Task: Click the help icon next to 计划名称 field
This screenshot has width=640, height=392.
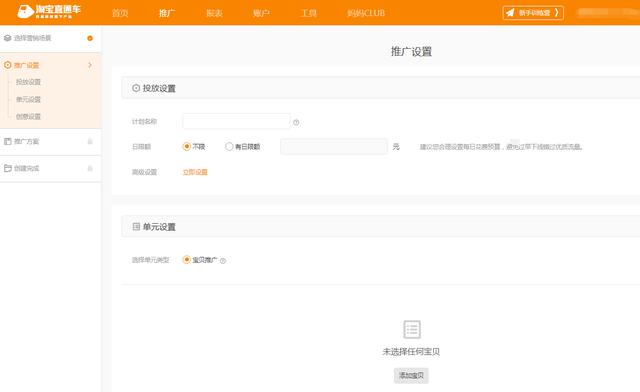Action: pyautogui.click(x=296, y=122)
